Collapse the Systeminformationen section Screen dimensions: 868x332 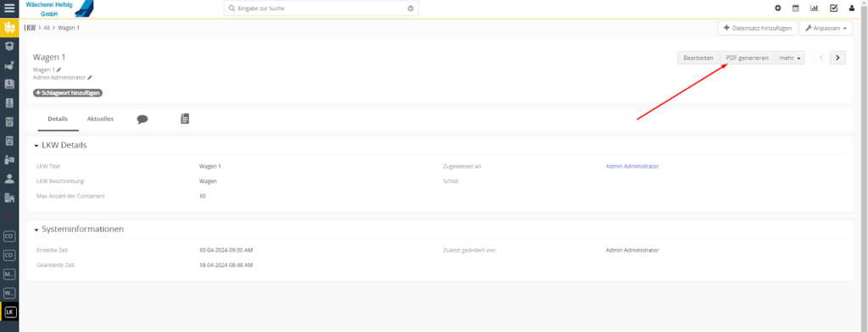[x=36, y=230]
